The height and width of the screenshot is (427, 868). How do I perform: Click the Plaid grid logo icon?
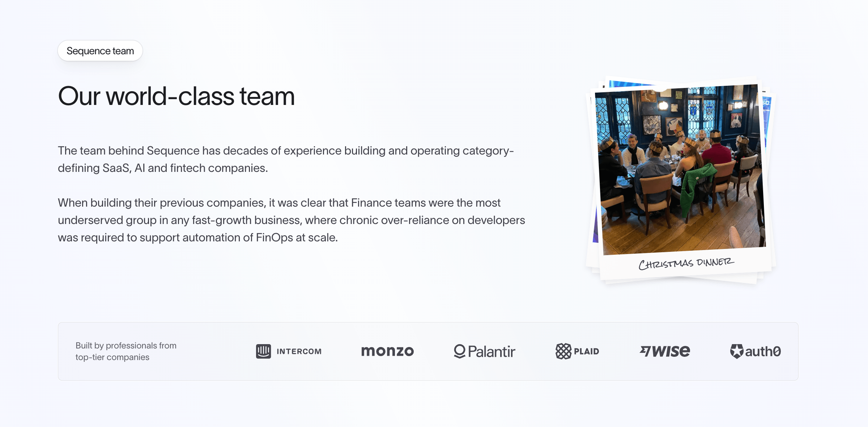[563, 351]
